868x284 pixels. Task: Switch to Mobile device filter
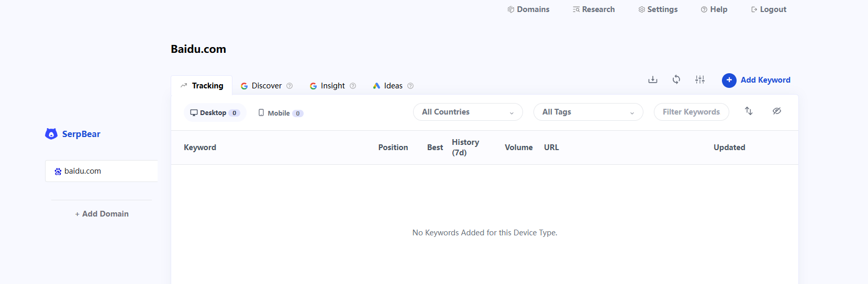(281, 113)
